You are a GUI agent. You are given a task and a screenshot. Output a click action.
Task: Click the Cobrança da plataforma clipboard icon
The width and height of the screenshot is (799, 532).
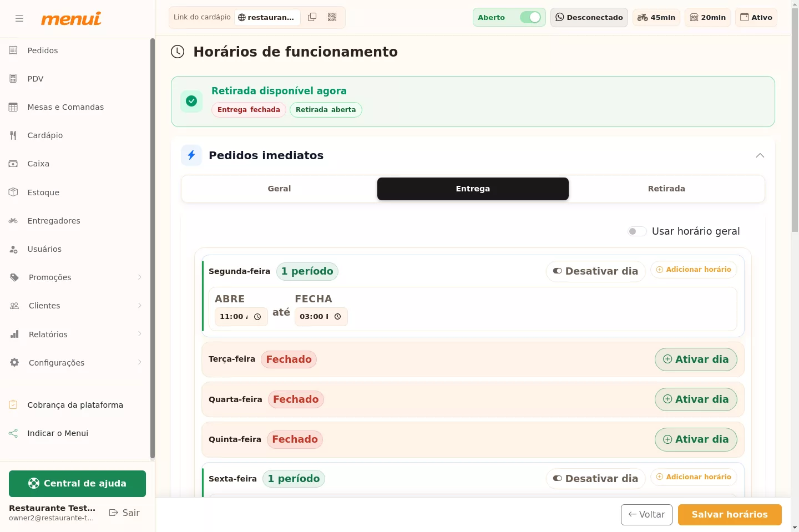(13, 405)
